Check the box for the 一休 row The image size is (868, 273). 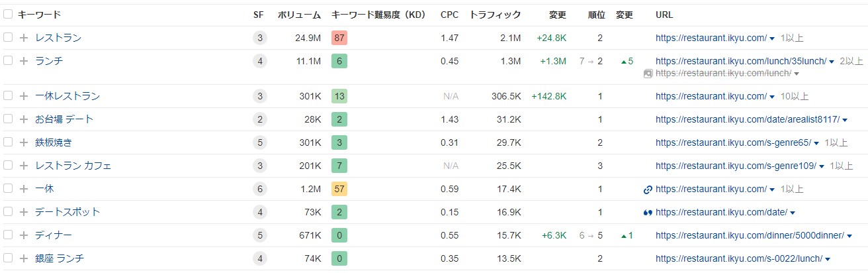tap(8, 188)
